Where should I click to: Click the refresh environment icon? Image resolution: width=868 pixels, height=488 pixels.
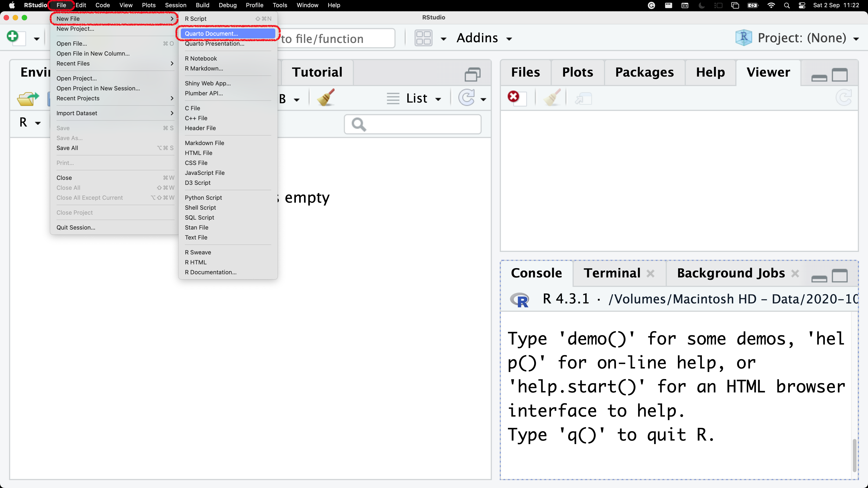(x=467, y=98)
